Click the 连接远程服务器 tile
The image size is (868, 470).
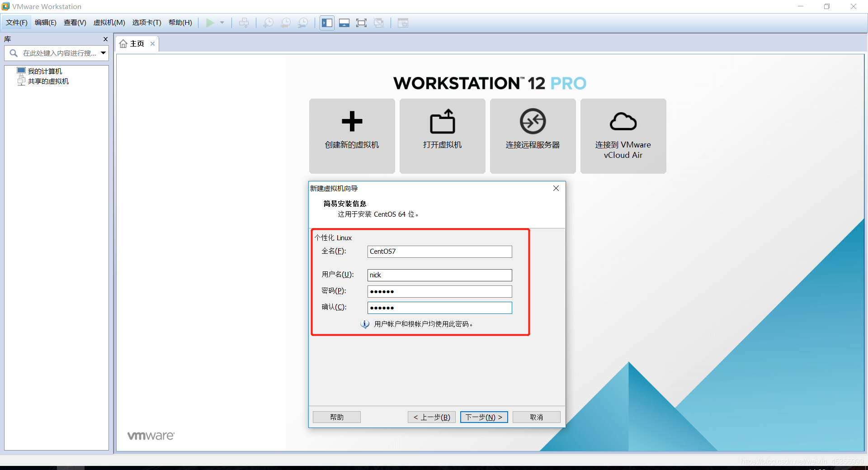pos(533,136)
